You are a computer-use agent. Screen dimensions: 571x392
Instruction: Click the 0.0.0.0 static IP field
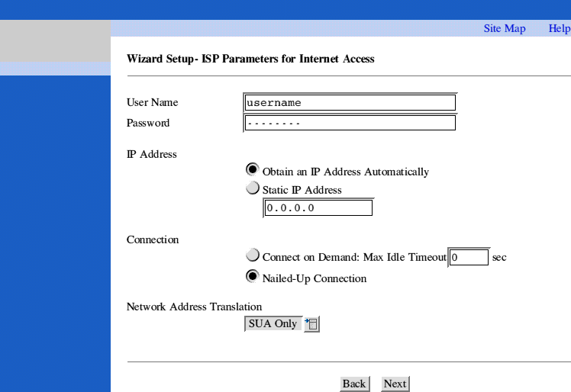(x=318, y=207)
